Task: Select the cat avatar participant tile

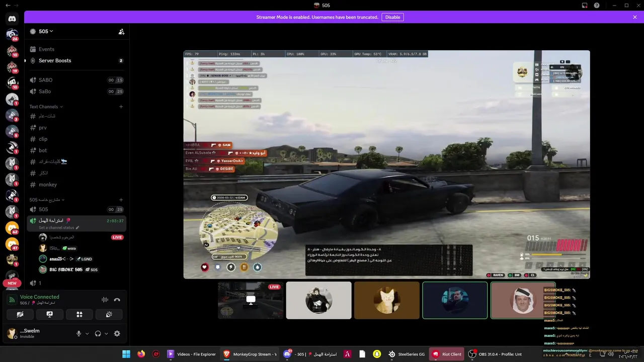Action: pos(387,300)
